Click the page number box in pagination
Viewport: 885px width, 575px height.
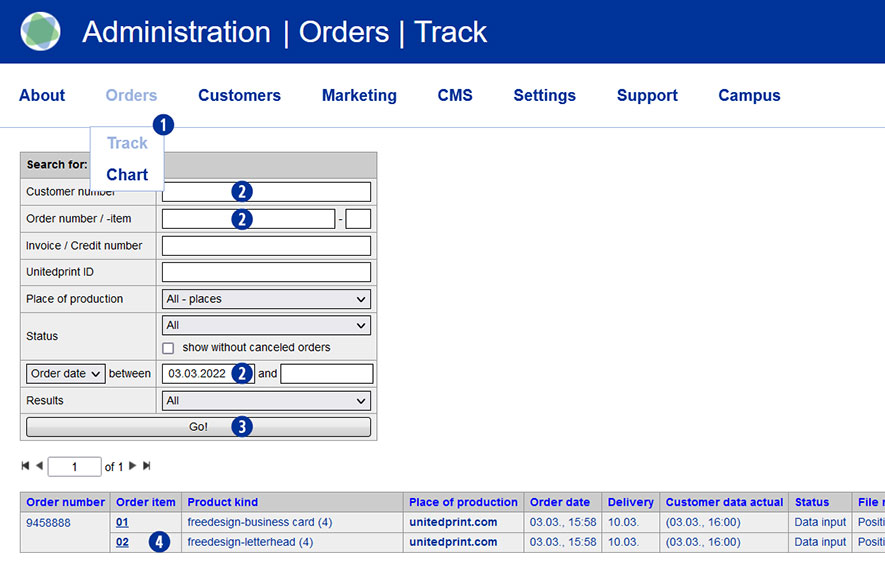point(74,467)
